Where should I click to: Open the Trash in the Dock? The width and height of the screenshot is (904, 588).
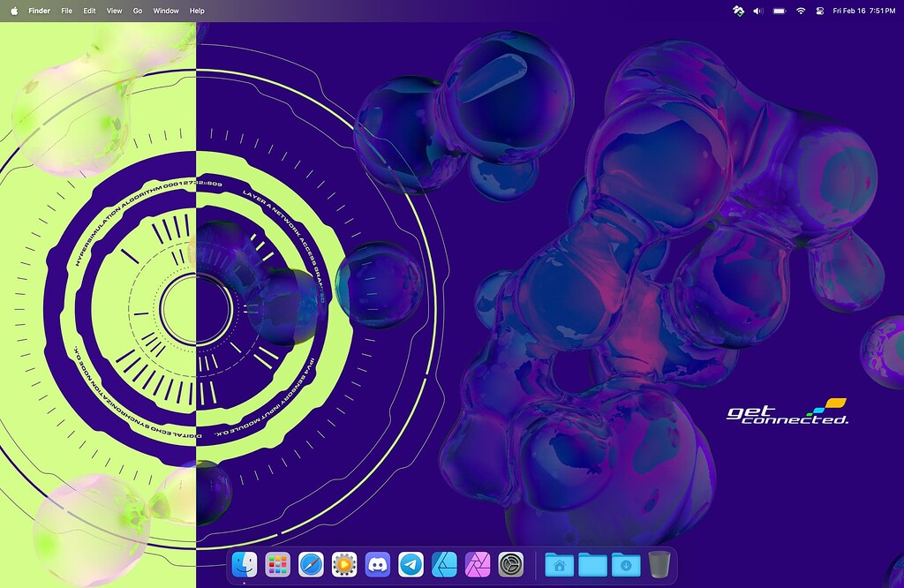(x=659, y=564)
